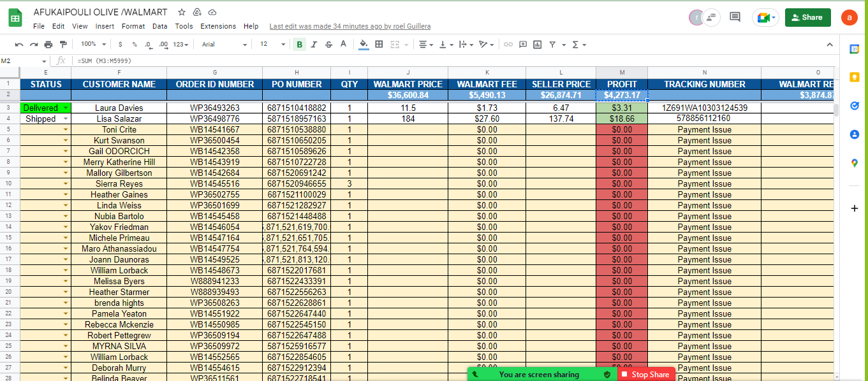Open the comment history icon
Image resolution: width=868 pixels, height=381 pixels.
[x=735, y=17]
